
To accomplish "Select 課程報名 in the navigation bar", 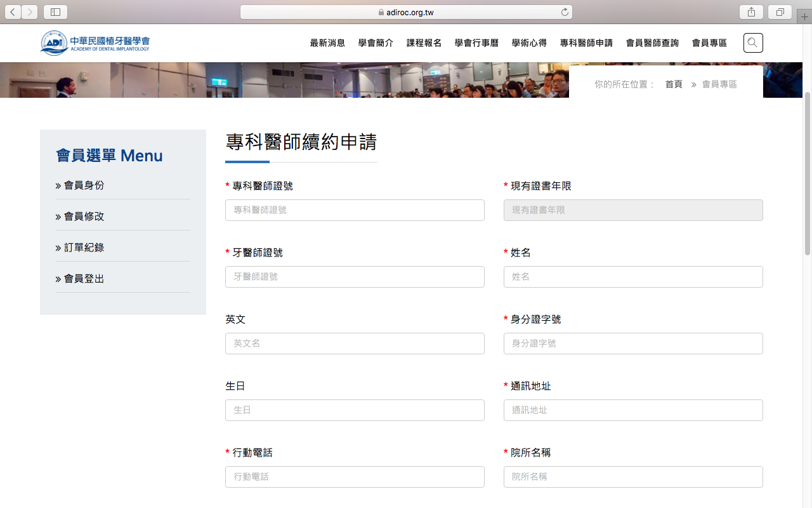I will (424, 43).
